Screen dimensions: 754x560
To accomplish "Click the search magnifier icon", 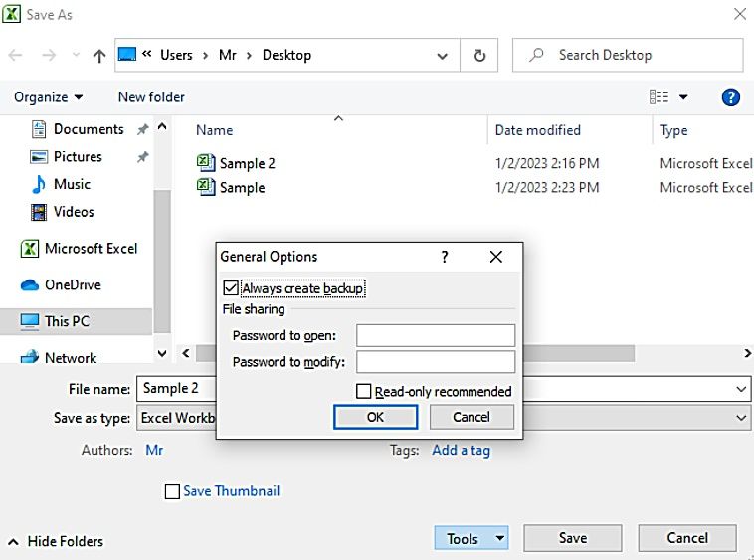I will tap(536, 55).
